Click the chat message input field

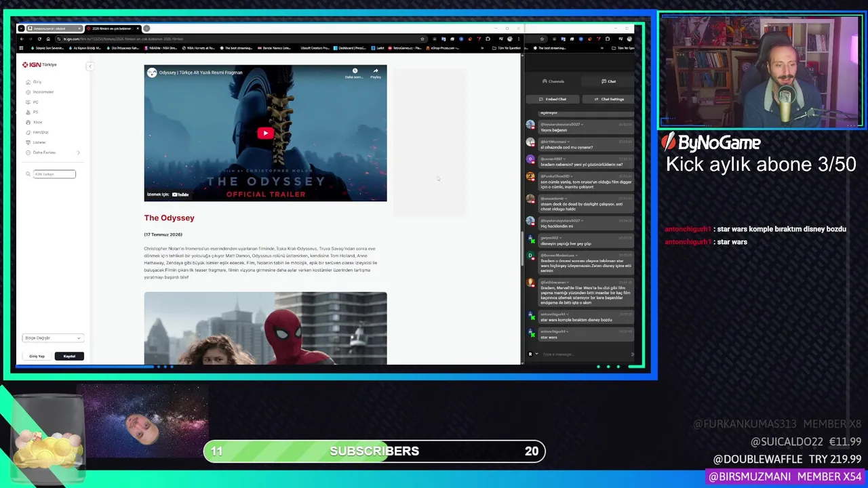pyautogui.click(x=585, y=354)
